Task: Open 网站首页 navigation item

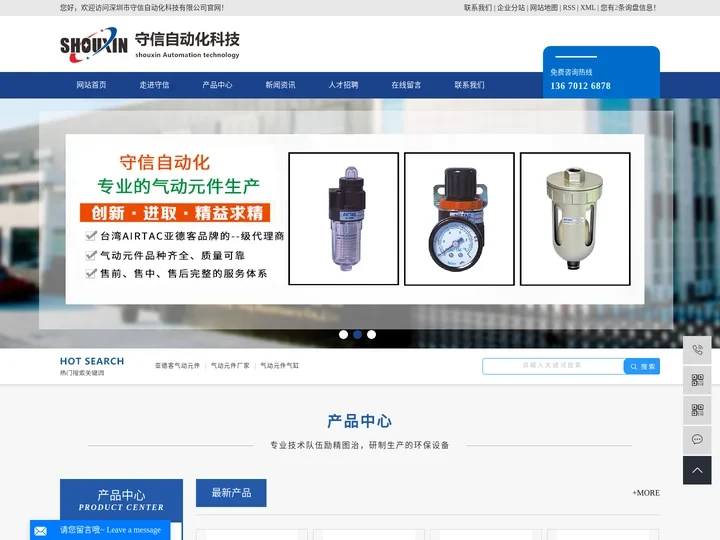Action: [91, 85]
